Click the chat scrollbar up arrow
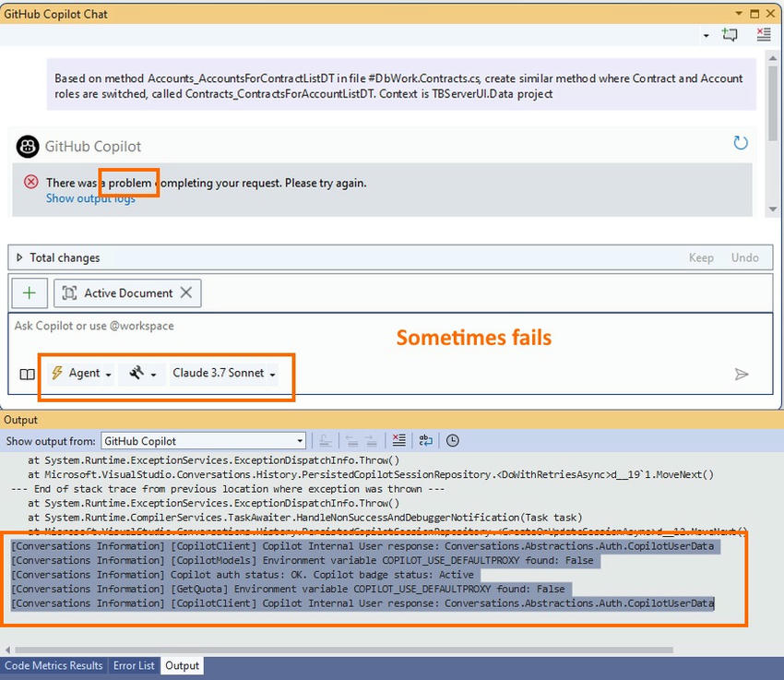This screenshot has width=784, height=680. (773, 58)
